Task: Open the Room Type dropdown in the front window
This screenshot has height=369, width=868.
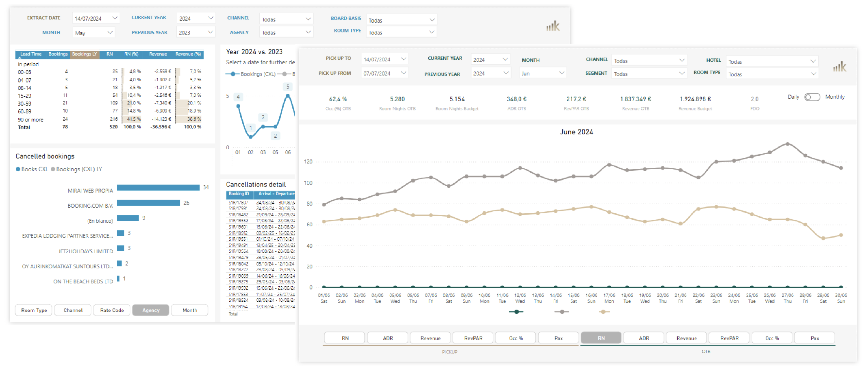Action: (772, 74)
